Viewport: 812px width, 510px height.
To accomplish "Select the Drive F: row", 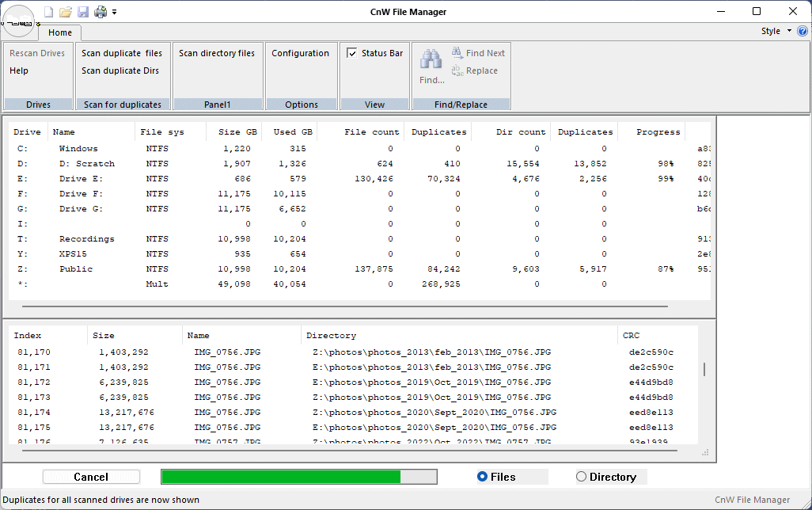I will point(360,194).
